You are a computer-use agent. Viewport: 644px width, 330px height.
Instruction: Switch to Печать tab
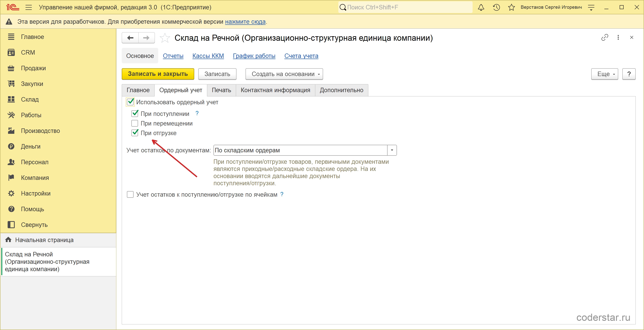pos(221,90)
